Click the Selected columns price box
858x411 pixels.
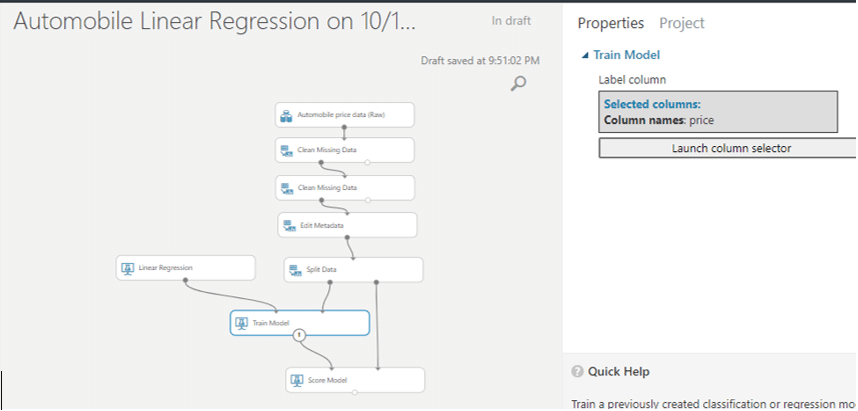[719, 112]
